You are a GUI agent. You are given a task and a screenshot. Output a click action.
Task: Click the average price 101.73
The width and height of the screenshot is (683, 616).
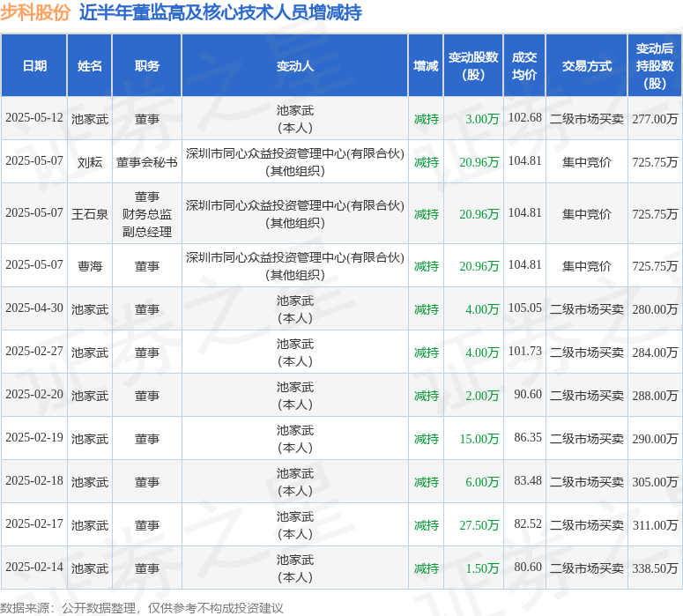pyautogui.click(x=525, y=351)
